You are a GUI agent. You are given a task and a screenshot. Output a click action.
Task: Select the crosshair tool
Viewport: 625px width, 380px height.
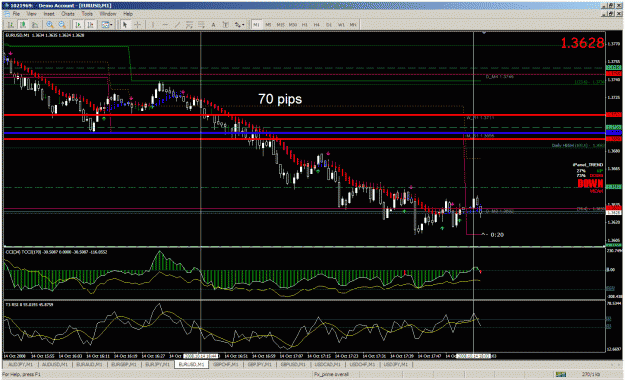click(x=138, y=25)
